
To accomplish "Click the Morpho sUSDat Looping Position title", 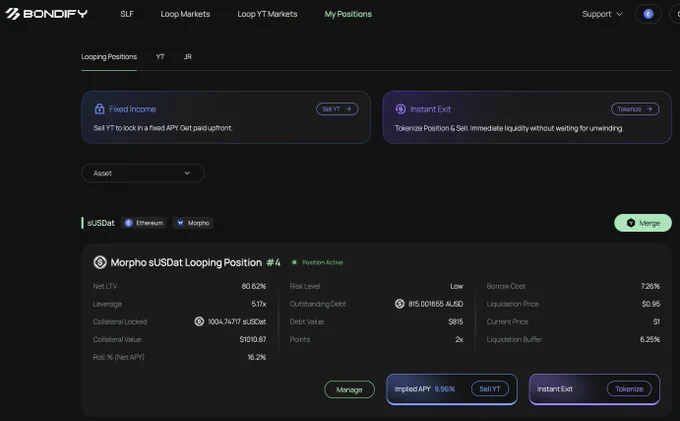I will pyautogui.click(x=186, y=262).
